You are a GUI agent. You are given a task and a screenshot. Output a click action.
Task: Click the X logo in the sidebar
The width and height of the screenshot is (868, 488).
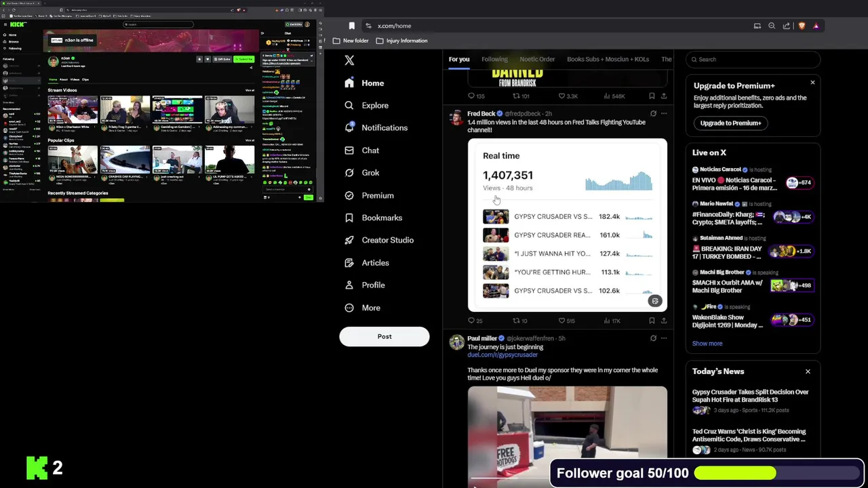coord(349,60)
